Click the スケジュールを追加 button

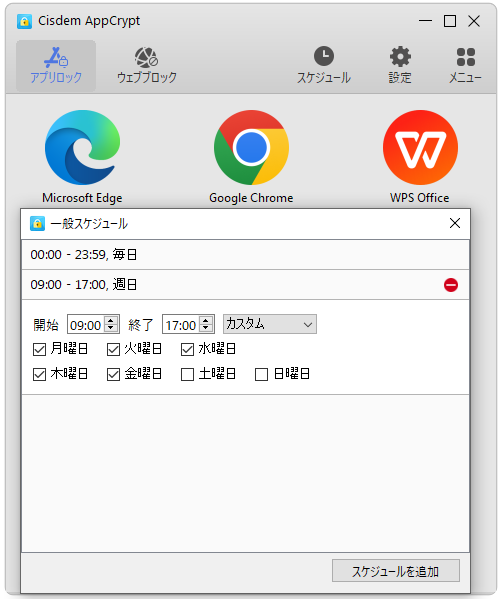pyautogui.click(x=396, y=571)
